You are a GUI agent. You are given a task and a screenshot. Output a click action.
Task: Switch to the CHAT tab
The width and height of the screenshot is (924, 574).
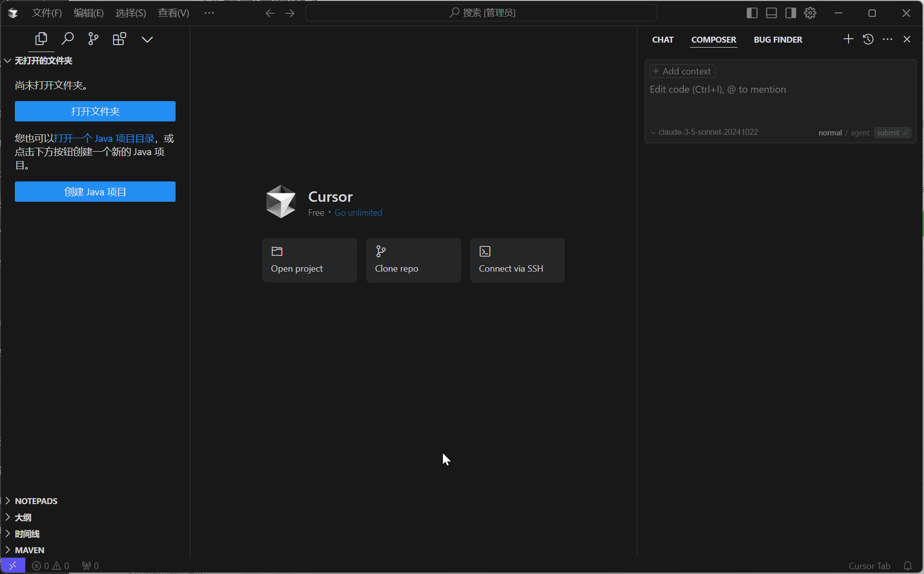[663, 40]
